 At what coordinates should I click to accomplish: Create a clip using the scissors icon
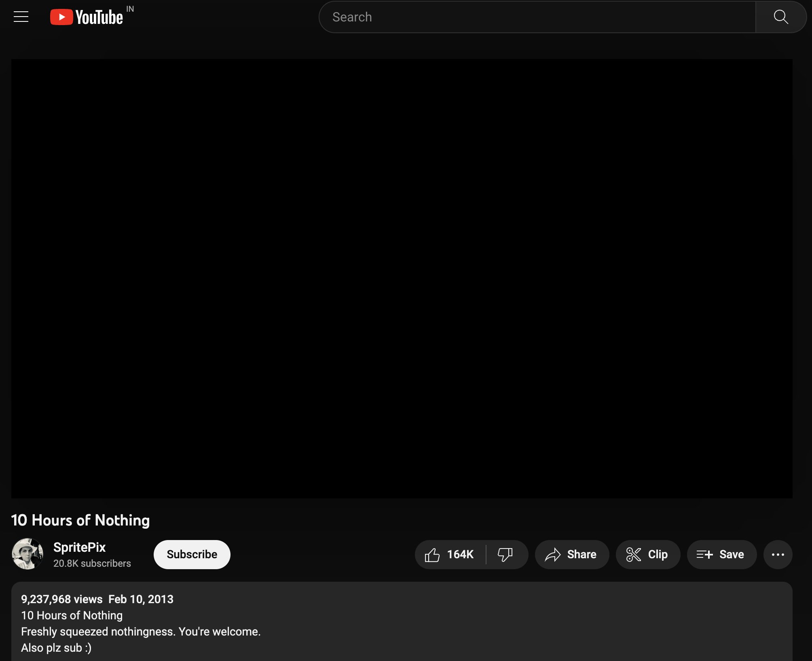(647, 554)
